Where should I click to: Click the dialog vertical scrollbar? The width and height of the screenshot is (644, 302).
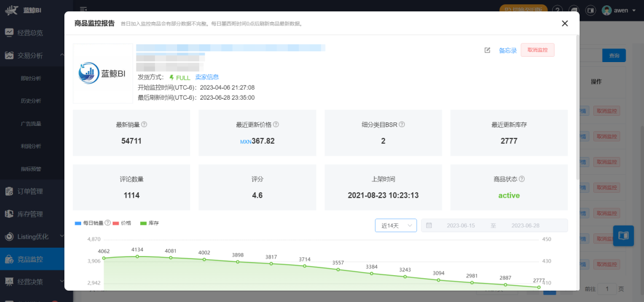coord(577,107)
